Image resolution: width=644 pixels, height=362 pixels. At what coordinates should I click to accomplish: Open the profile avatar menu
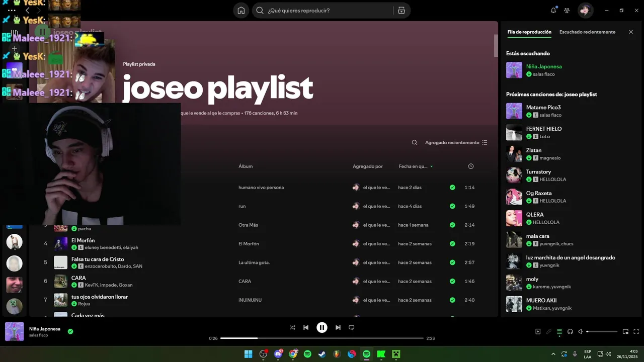coord(585,10)
